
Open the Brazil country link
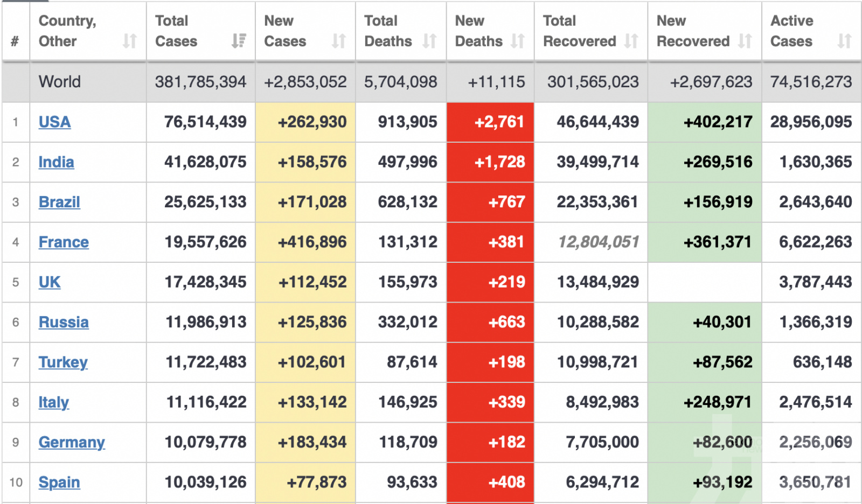click(59, 202)
